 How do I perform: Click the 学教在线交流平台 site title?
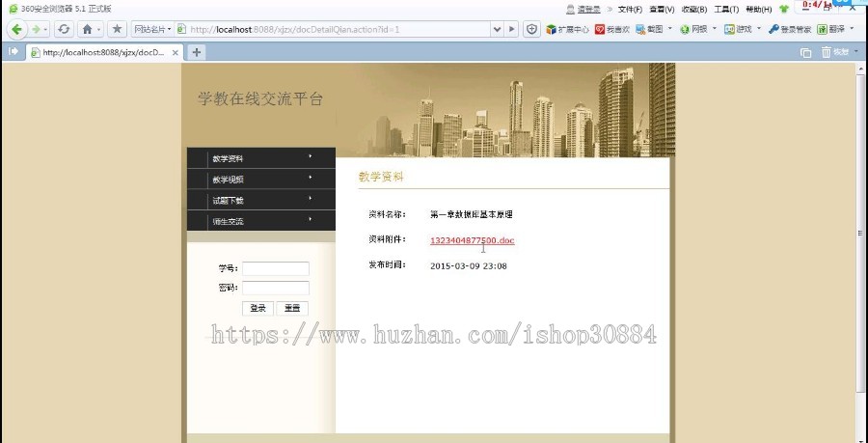click(260, 99)
